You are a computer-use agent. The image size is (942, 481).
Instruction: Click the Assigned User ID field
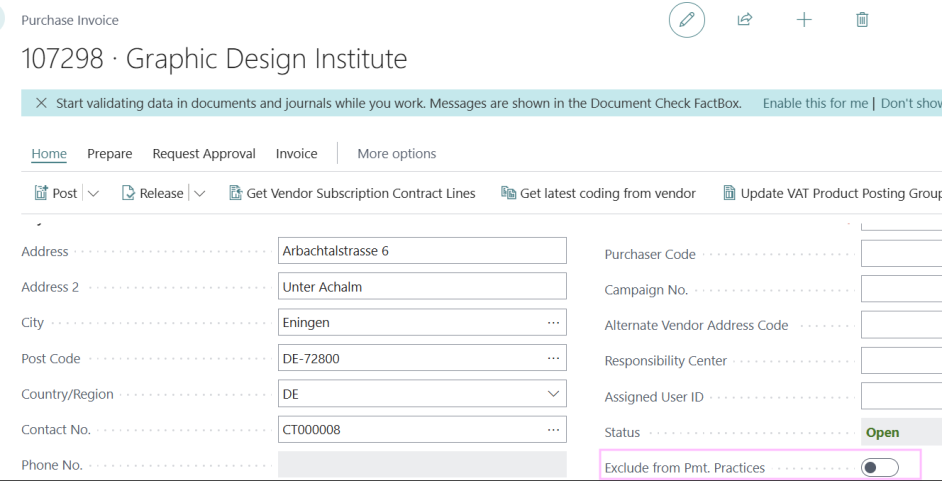[901, 396]
